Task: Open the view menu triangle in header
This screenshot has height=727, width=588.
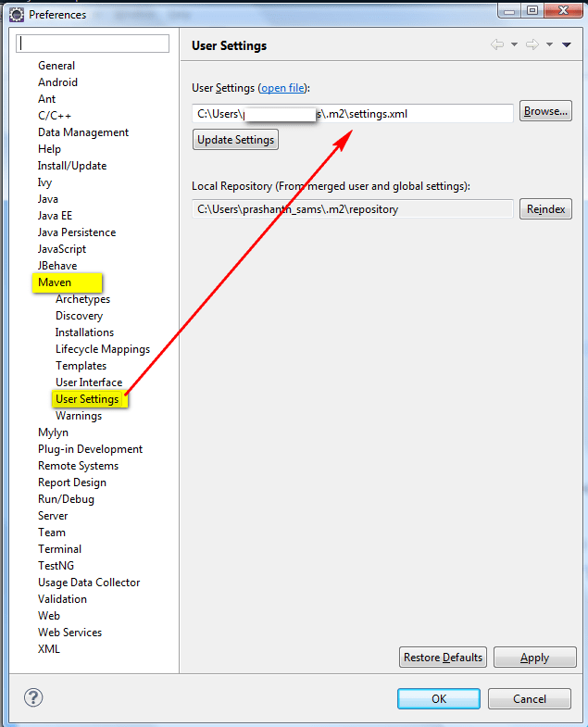Action: click(566, 44)
